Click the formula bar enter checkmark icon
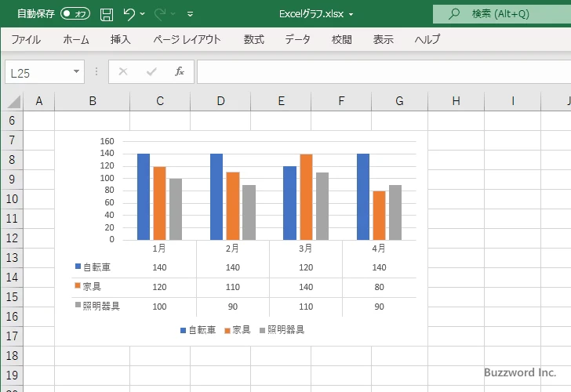 coord(151,71)
